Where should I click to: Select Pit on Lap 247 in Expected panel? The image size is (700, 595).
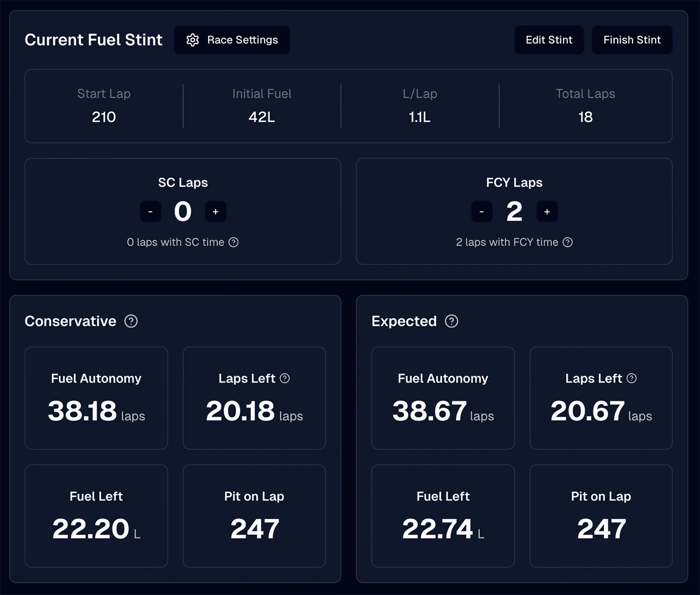click(601, 516)
